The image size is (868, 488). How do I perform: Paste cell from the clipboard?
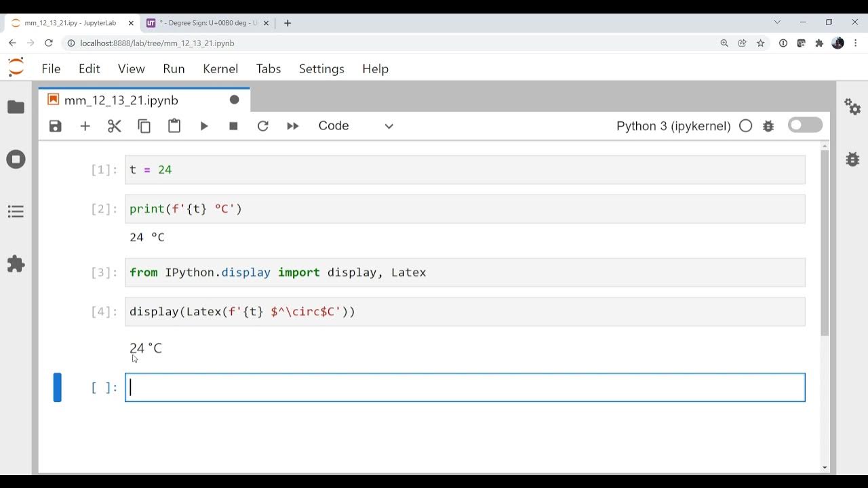point(174,126)
